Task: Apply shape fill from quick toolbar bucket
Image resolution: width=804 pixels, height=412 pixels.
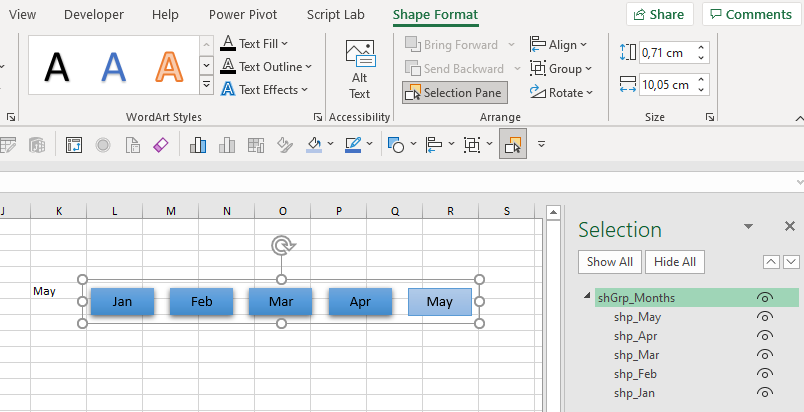Action: click(x=314, y=145)
